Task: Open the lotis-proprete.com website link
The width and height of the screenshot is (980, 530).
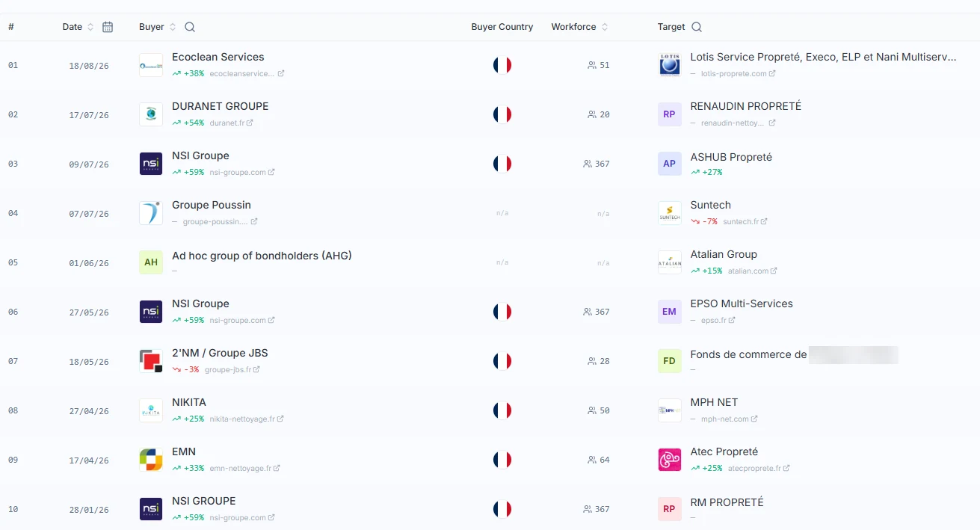Action: 739,74
